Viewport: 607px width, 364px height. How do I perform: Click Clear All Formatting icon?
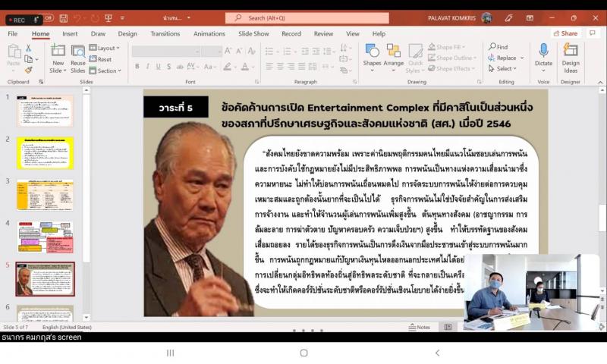[x=251, y=51]
